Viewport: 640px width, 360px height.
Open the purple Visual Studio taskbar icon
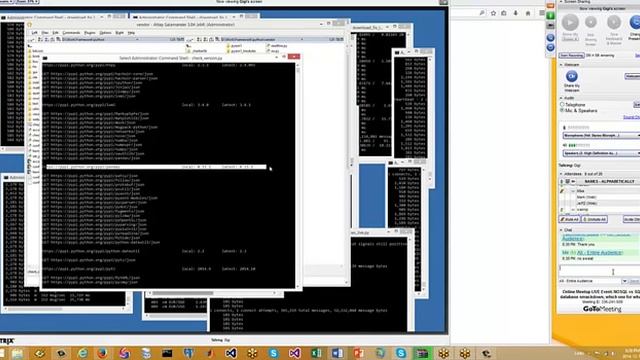295,353
